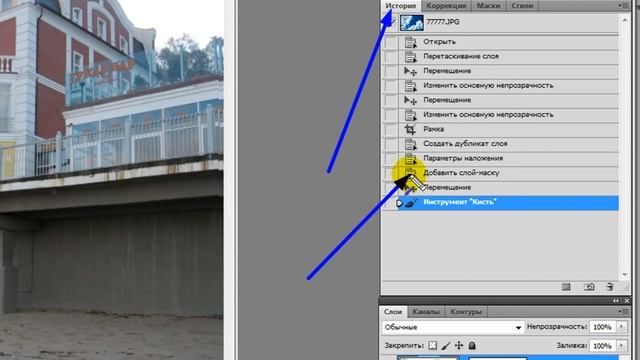Image resolution: width=640 pixels, height=360 pixels.
Task: Close the Слои panel group with the X
Action: tap(627, 301)
